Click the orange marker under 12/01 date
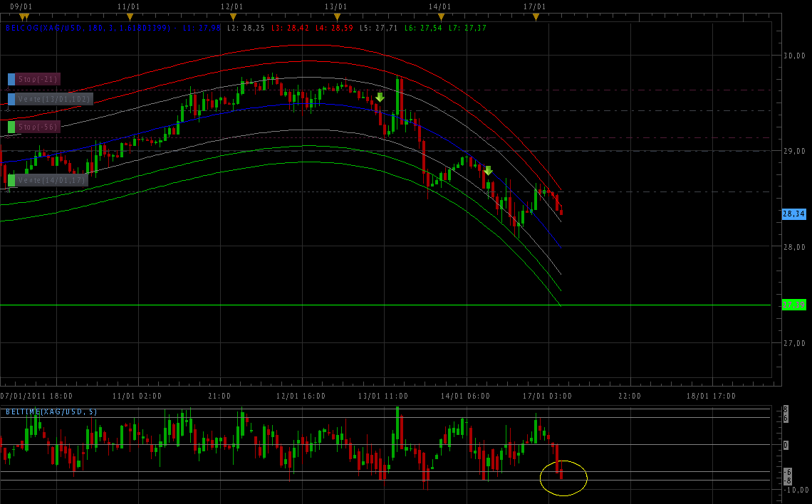This screenshot has width=812, height=504. click(x=233, y=16)
